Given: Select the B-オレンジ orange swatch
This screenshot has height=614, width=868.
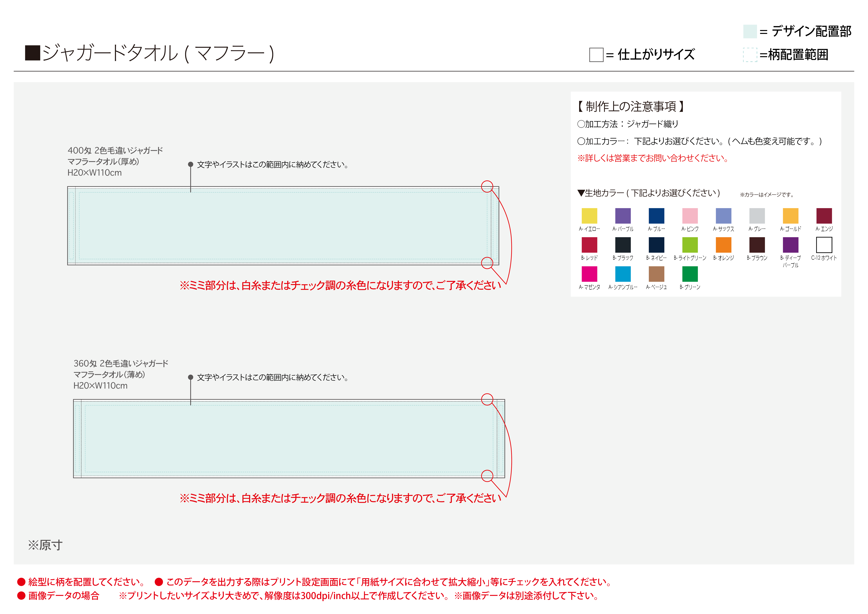Looking at the screenshot, I should (x=724, y=245).
